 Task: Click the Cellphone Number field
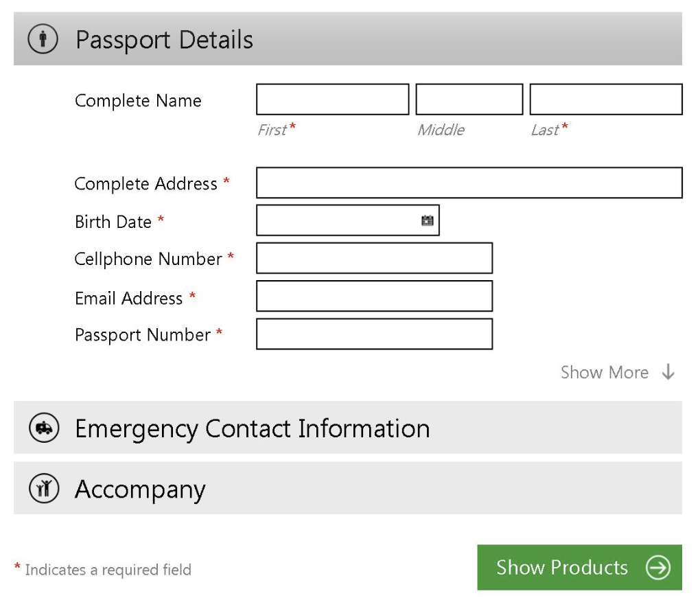click(374, 258)
